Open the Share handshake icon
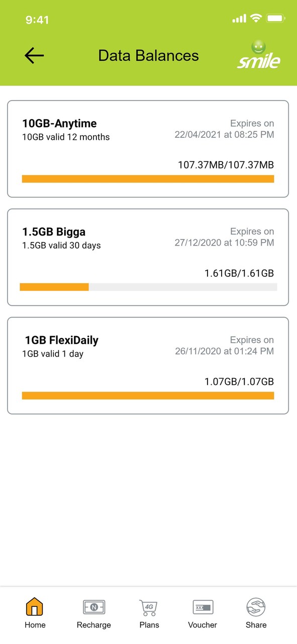 pos(256,607)
